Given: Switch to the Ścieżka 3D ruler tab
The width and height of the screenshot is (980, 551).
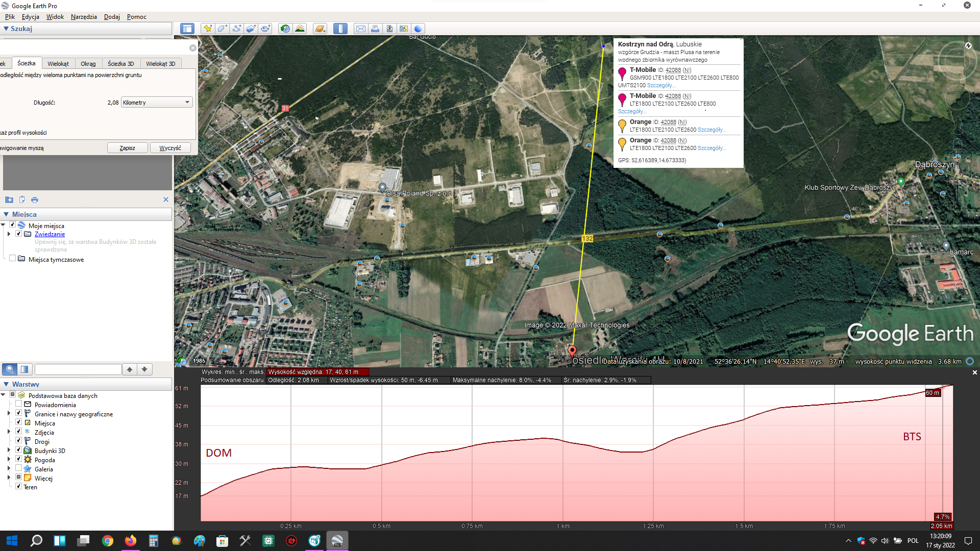Looking at the screenshot, I should point(121,64).
